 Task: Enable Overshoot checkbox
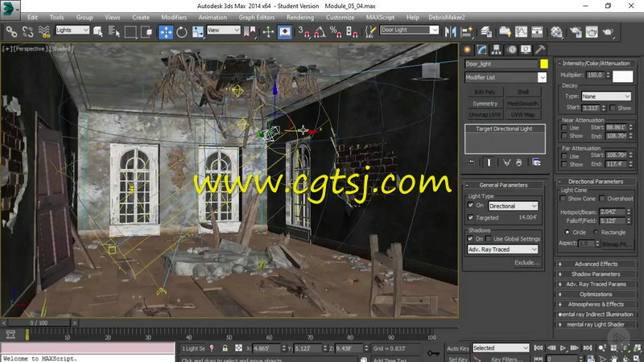pyautogui.click(x=602, y=198)
